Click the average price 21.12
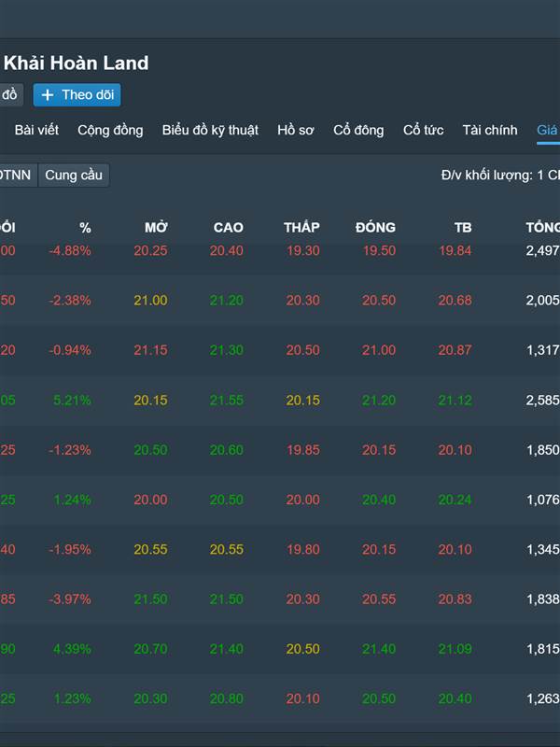 455,401
